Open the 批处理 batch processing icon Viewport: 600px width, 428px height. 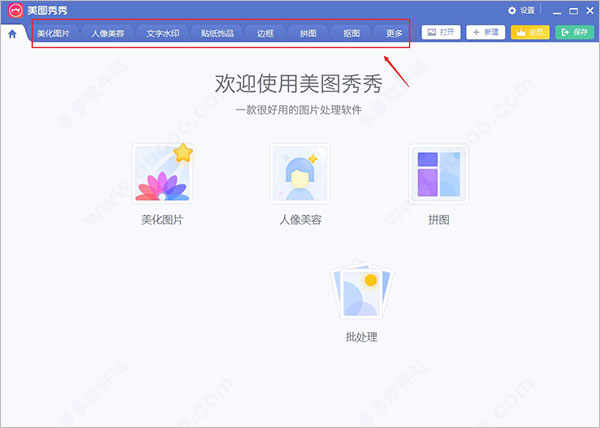click(x=361, y=297)
